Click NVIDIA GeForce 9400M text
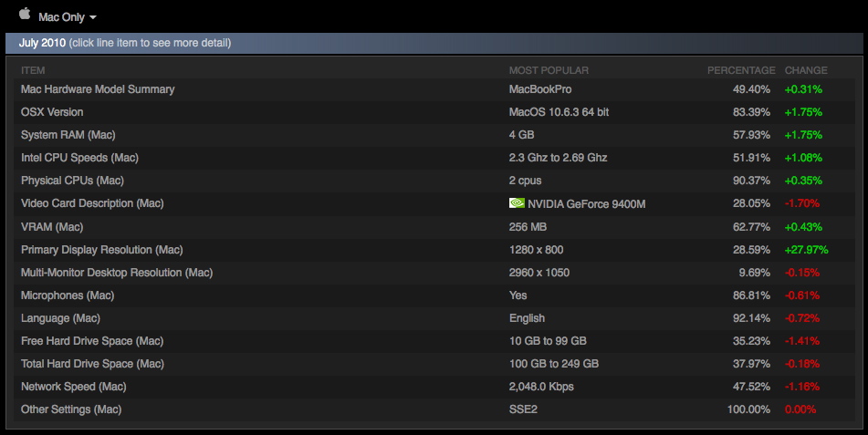Image resolution: width=868 pixels, height=435 pixels. 587,203
